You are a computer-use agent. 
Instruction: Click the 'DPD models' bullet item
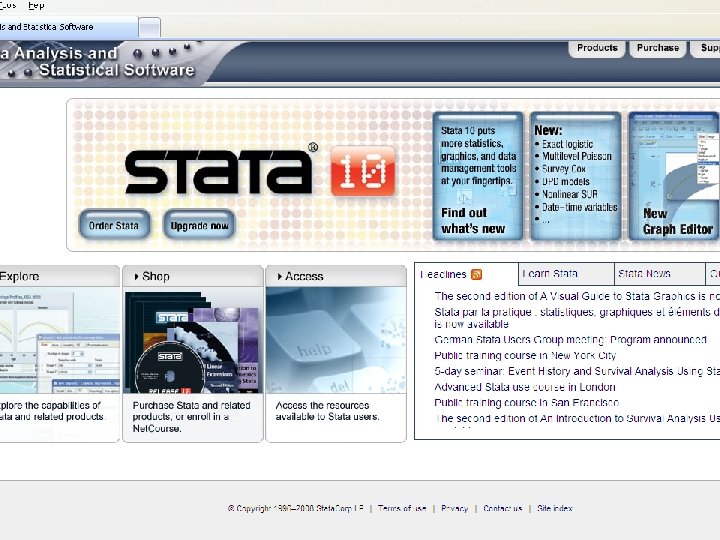(565, 182)
